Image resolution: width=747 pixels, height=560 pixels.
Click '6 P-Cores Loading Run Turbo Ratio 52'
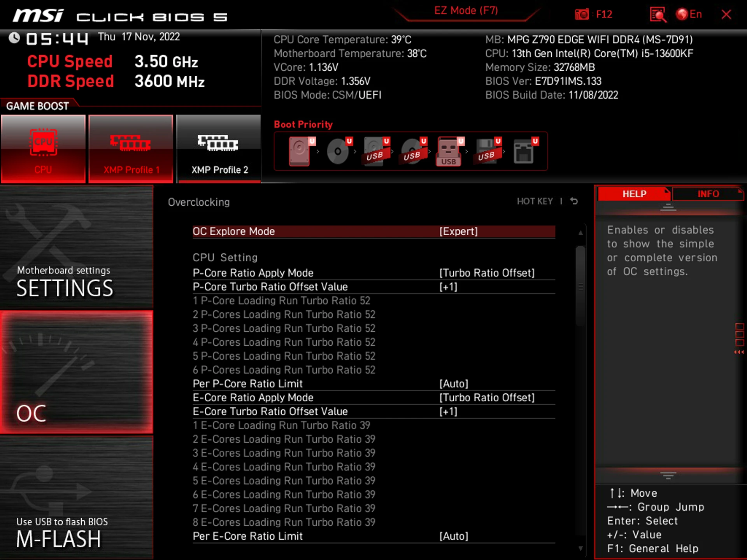284,370
